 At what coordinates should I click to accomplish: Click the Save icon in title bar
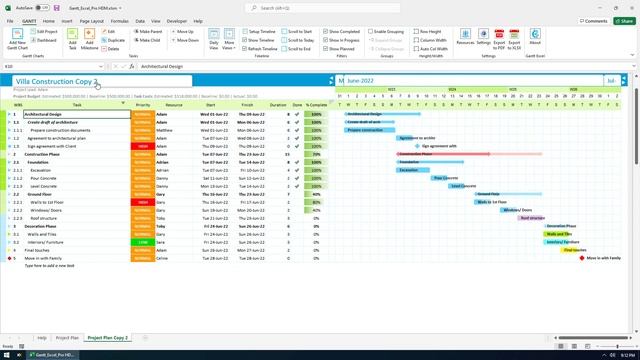tap(57, 8)
